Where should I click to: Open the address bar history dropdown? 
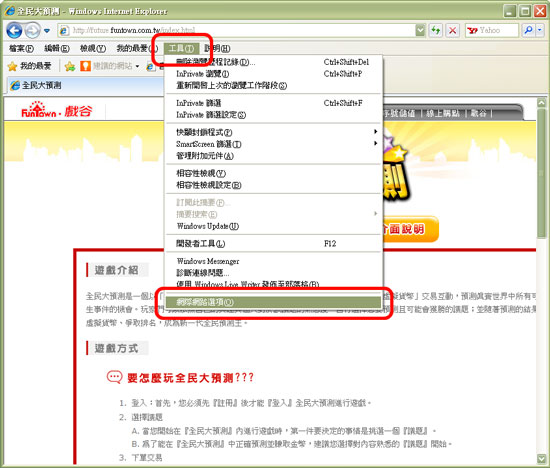click(420, 31)
